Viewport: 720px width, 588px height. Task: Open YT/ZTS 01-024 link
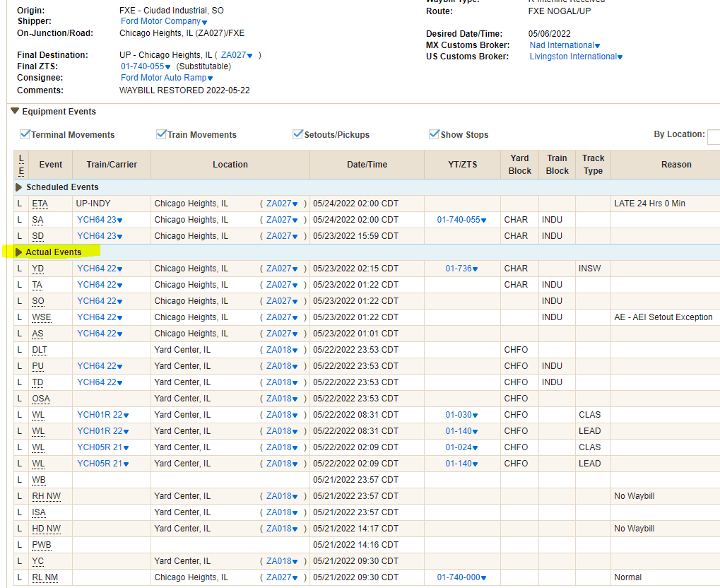[461, 447]
